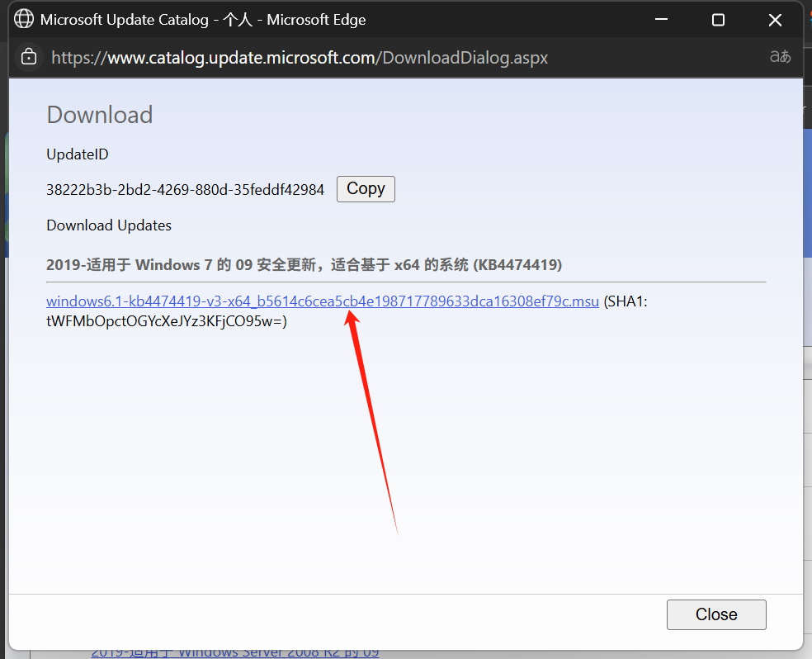
Task: Click the Download heading
Action: [x=100, y=115]
